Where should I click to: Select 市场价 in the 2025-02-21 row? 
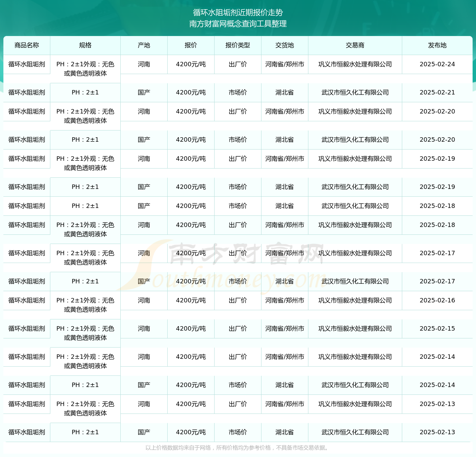pyautogui.click(x=238, y=92)
